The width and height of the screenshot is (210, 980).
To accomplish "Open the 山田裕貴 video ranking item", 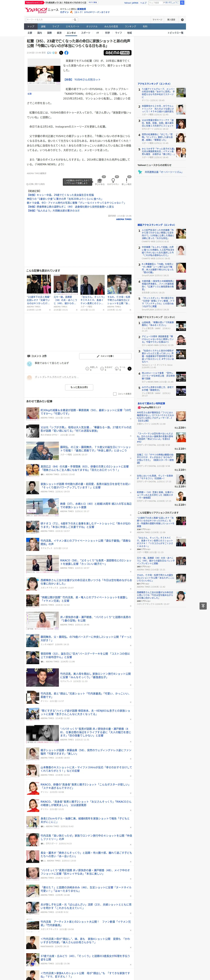I will click(158, 324).
